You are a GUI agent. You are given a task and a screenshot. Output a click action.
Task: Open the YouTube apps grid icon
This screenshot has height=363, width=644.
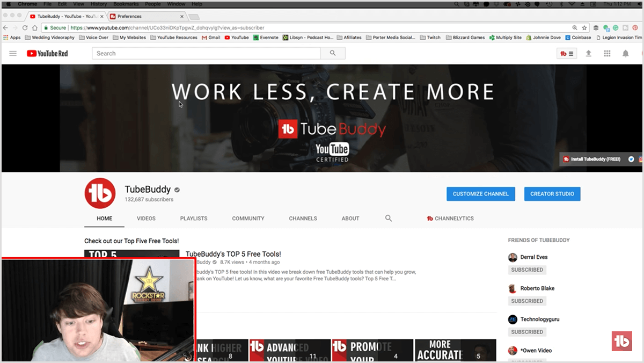pyautogui.click(x=607, y=54)
